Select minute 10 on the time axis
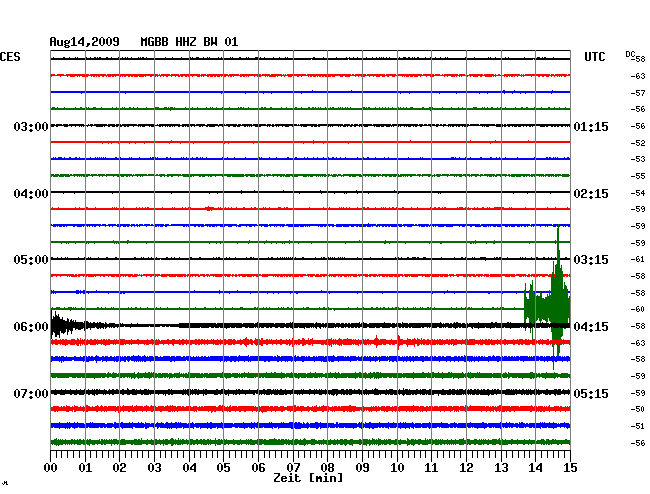This screenshot has height=494, width=650. 397,468
